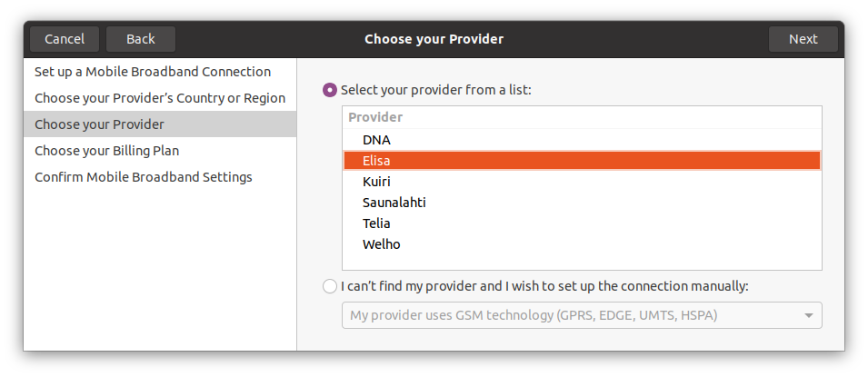The height and width of the screenshot is (377, 868).
Task: Select 'Select your provider from a list' radio
Action: (330, 90)
